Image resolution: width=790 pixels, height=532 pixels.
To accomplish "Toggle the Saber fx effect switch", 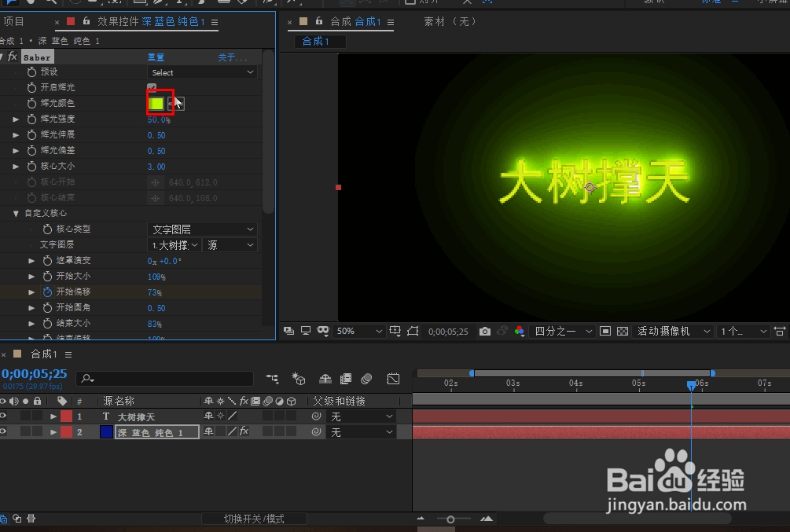I will click(13, 57).
